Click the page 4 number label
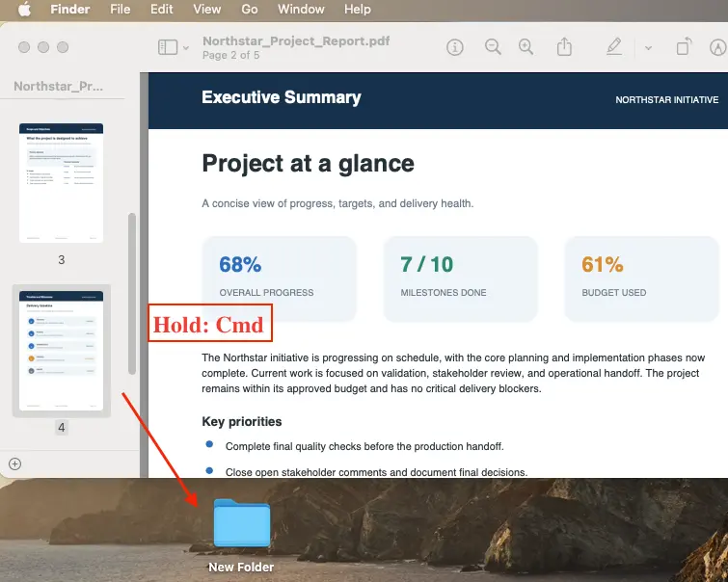 click(x=62, y=427)
